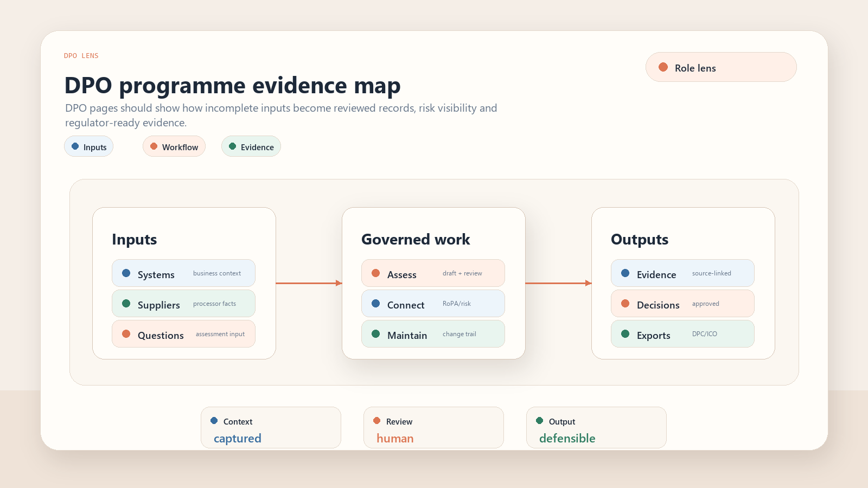
Task: Toggle the Workflow legend chip
Action: pyautogui.click(x=174, y=146)
